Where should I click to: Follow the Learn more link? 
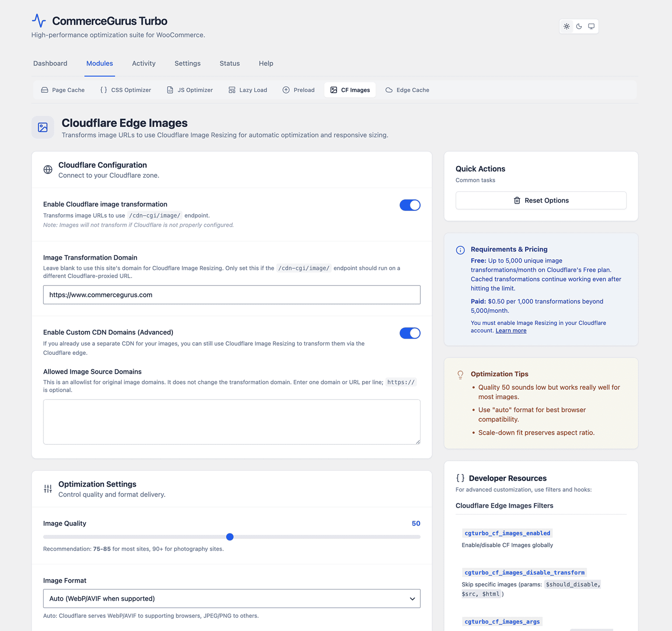pyautogui.click(x=511, y=331)
